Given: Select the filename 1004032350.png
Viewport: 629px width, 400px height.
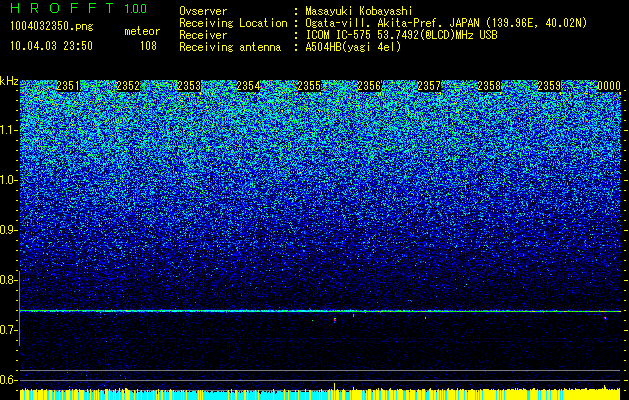Looking at the screenshot, I should (x=52, y=27).
